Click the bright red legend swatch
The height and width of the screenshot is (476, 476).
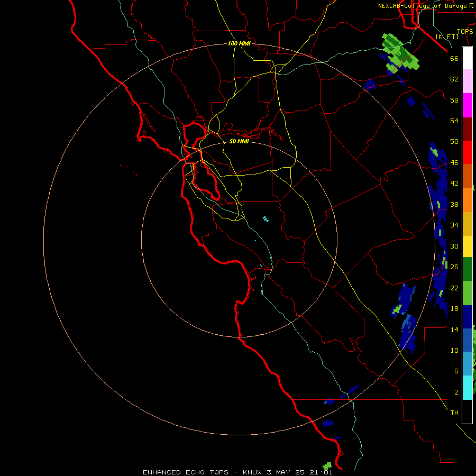coord(467,152)
